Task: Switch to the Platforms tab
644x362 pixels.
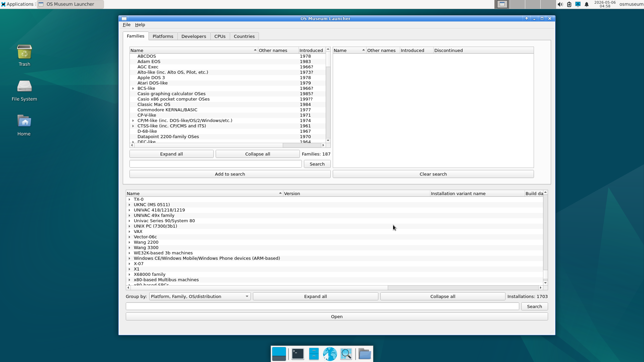Action: 163,37
